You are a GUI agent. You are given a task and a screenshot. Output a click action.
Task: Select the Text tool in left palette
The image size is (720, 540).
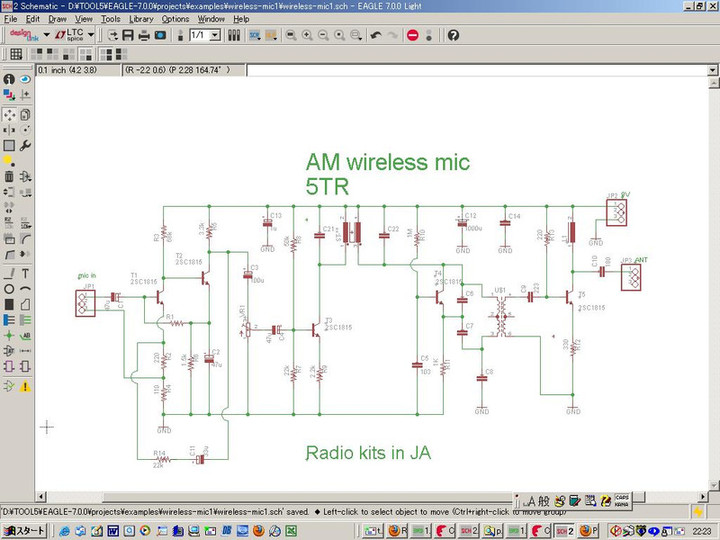point(25,273)
